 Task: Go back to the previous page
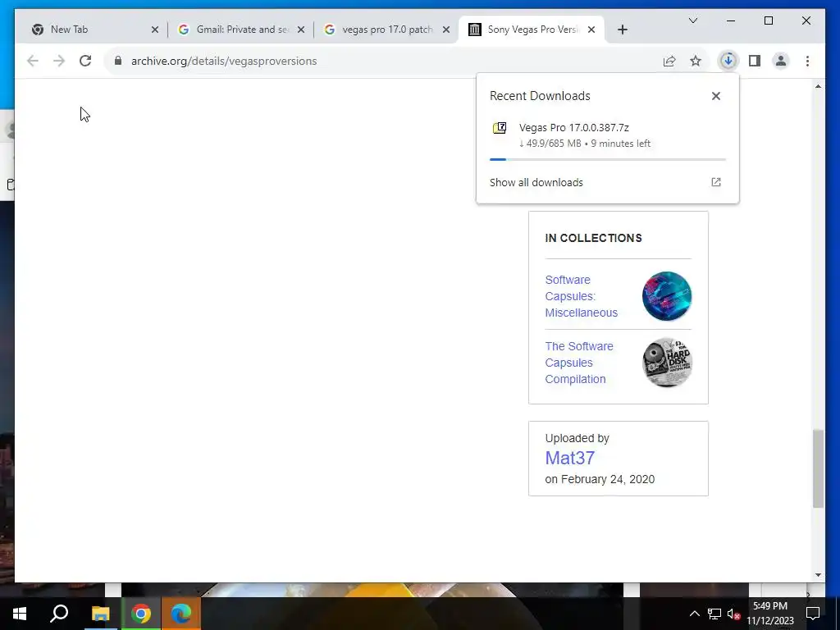pyautogui.click(x=33, y=61)
